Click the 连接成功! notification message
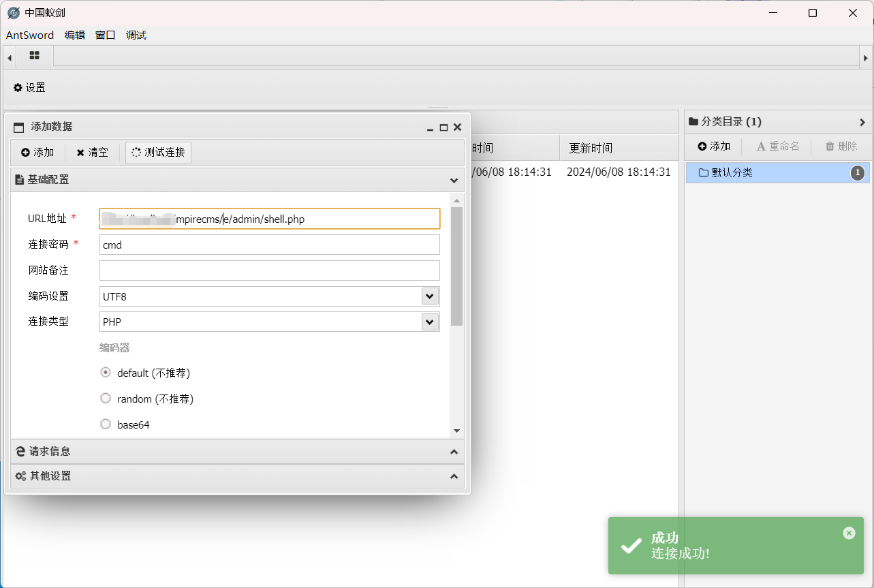The image size is (874, 588). (x=681, y=553)
